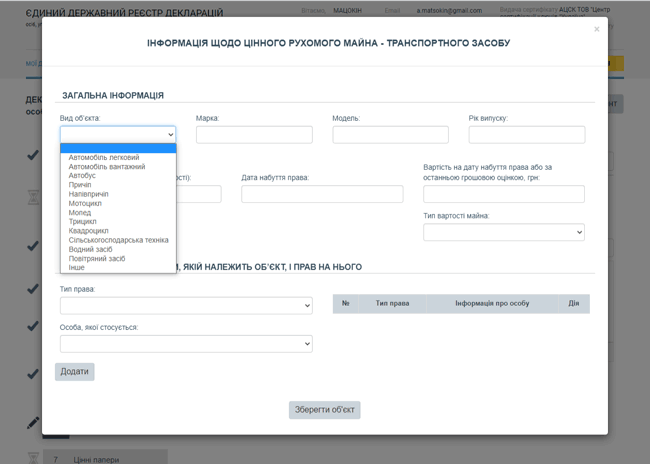This screenshot has width=650, height=464.
Task: Select 'Автомобіль вантажний' option
Action: pos(106,166)
